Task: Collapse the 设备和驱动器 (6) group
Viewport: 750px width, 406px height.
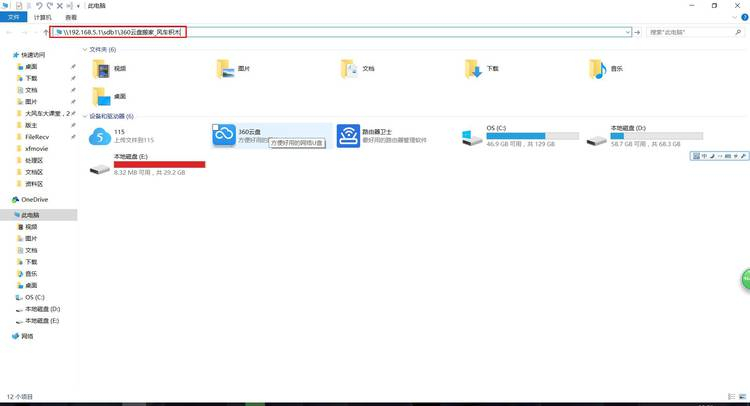Action: 85,116
